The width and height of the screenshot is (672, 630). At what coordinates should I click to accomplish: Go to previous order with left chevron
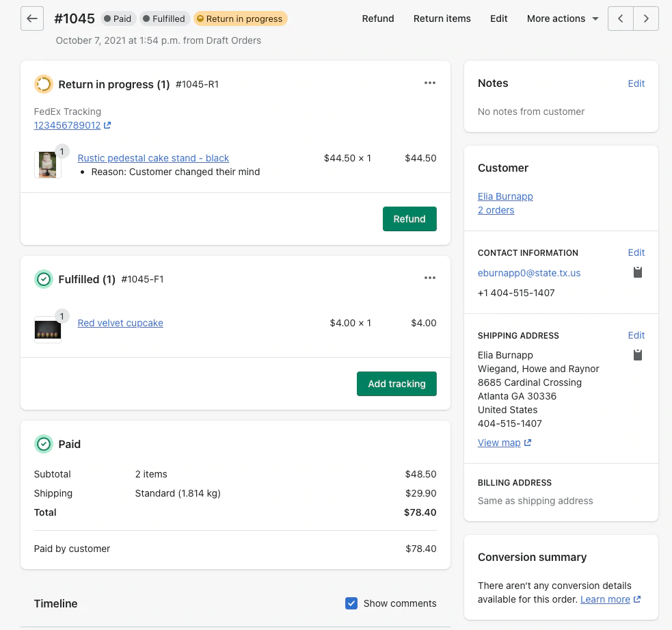[x=620, y=18]
